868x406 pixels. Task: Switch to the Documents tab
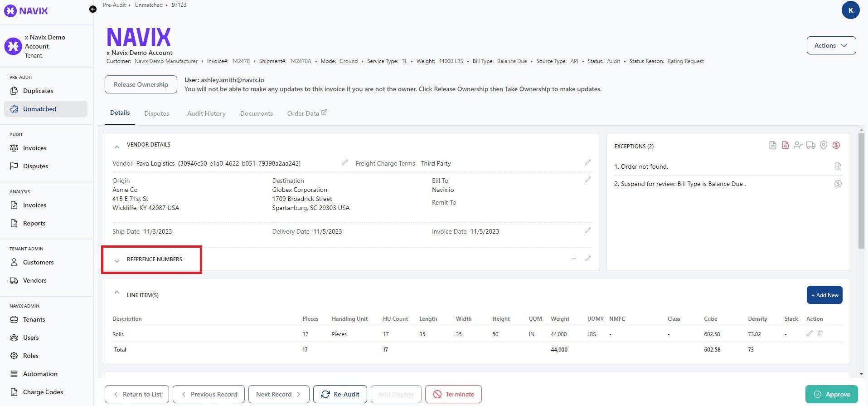[x=257, y=113]
